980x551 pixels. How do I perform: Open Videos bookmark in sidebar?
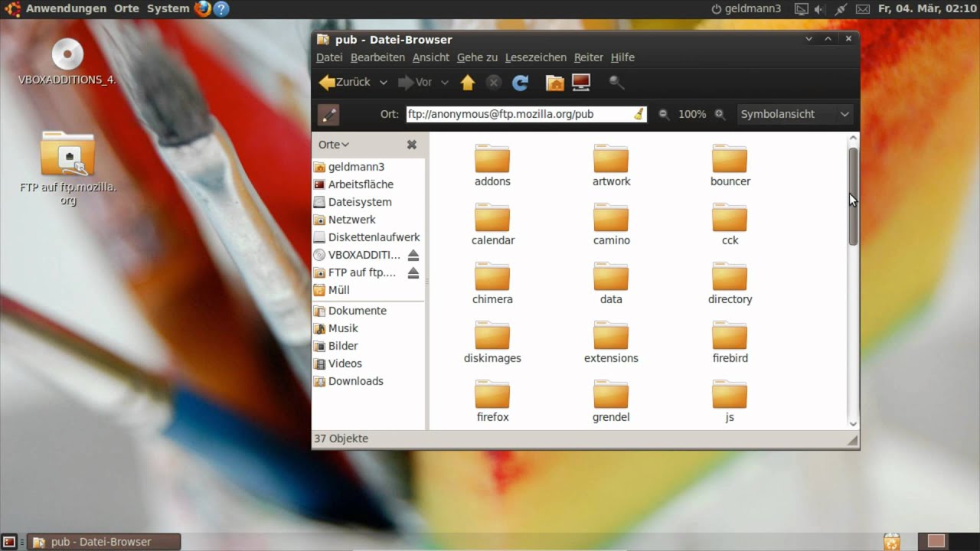point(367,364)
